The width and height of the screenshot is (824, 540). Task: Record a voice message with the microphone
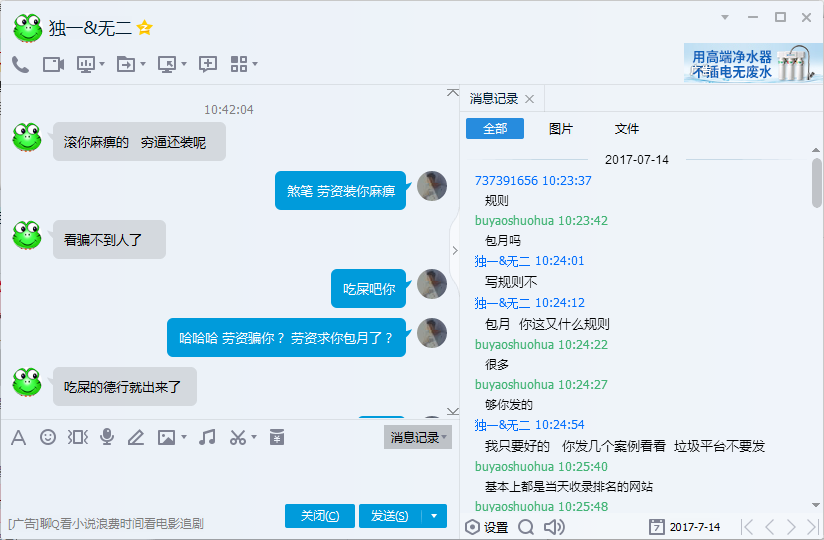[107, 437]
